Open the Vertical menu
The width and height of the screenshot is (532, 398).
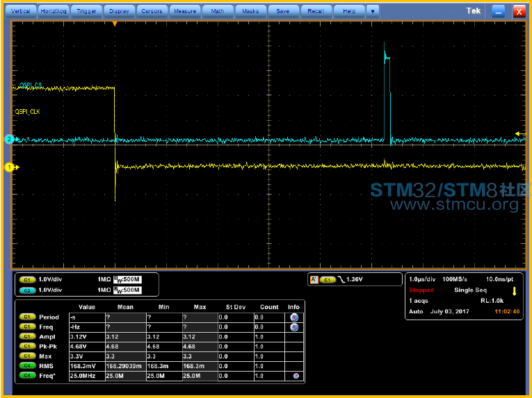pyautogui.click(x=20, y=11)
